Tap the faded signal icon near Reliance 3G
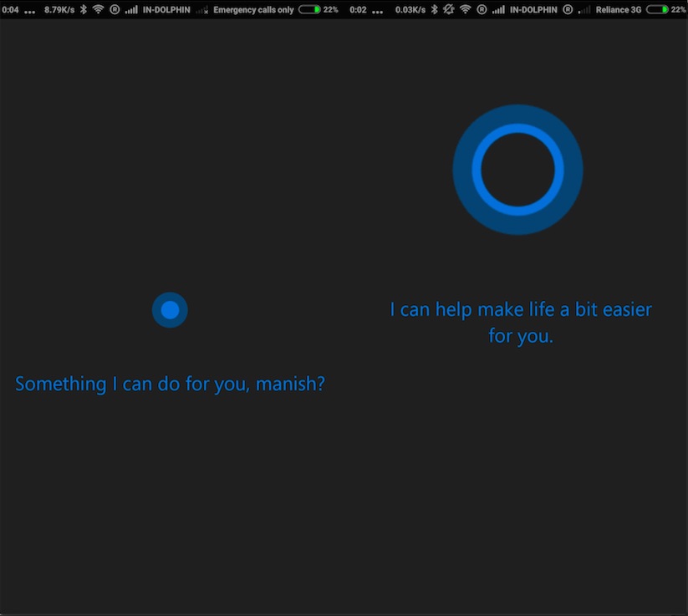 583,10
